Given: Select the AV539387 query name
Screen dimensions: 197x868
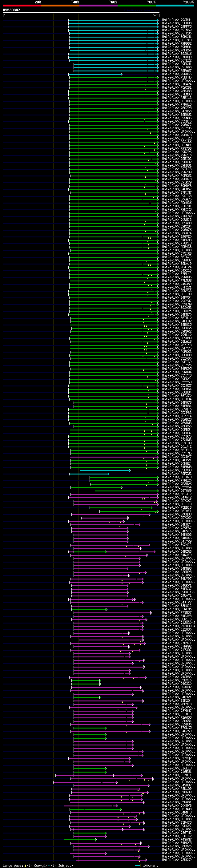Looking at the screenshot, I should click(x=11, y=10).
